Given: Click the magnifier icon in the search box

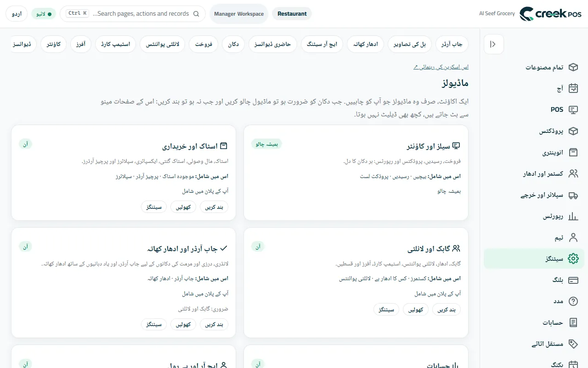Looking at the screenshot, I should (x=197, y=14).
